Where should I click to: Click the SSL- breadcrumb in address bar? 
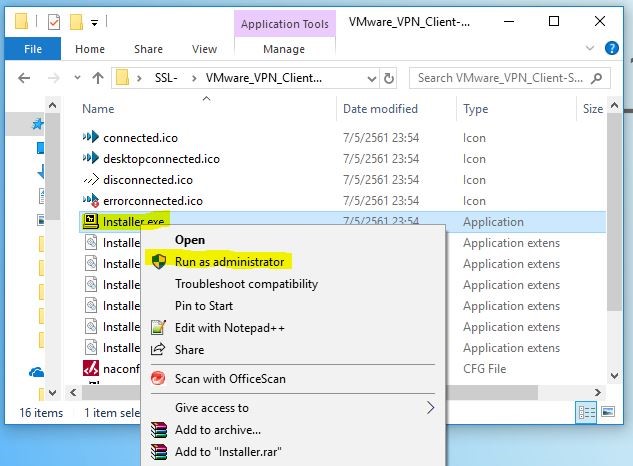pos(166,78)
